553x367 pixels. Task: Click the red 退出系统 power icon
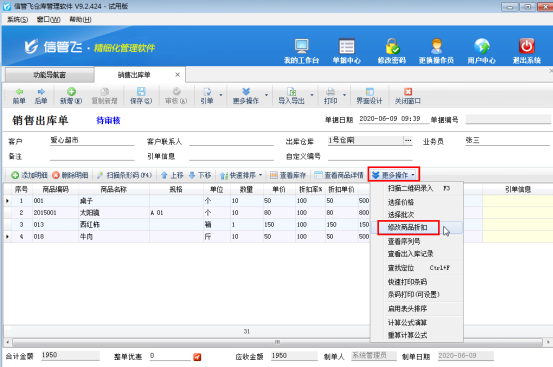point(527,46)
